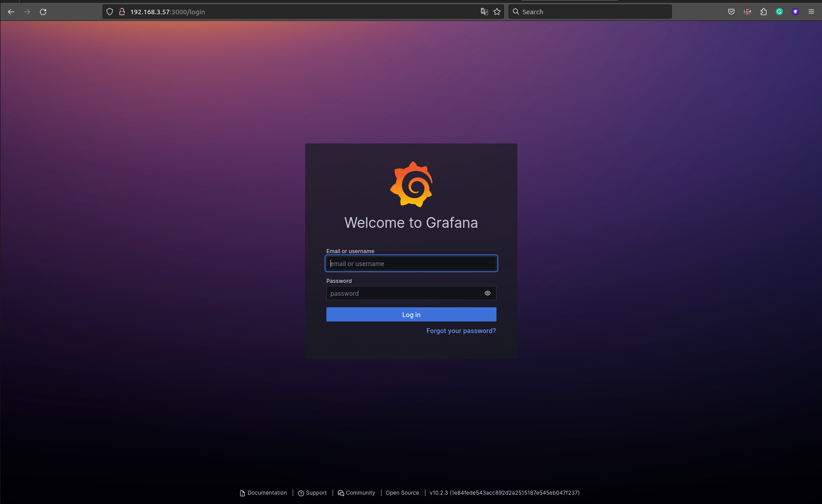Click the Grafana logo
The width and height of the screenshot is (822, 504).
(411, 184)
